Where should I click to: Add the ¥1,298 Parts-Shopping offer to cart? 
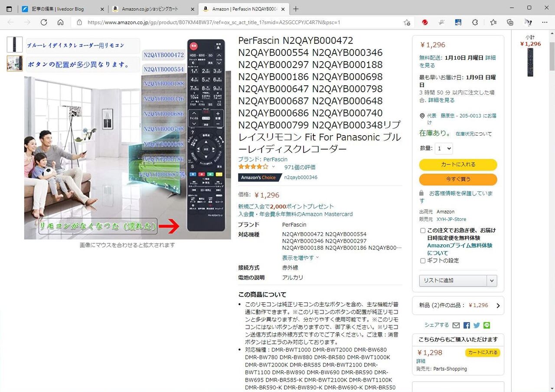(483, 353)
